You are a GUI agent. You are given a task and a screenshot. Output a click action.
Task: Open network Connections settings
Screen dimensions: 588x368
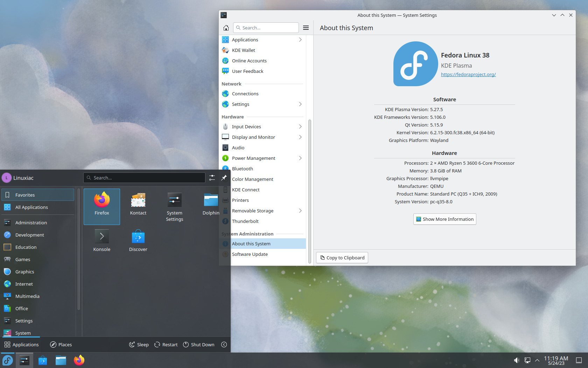262,94
